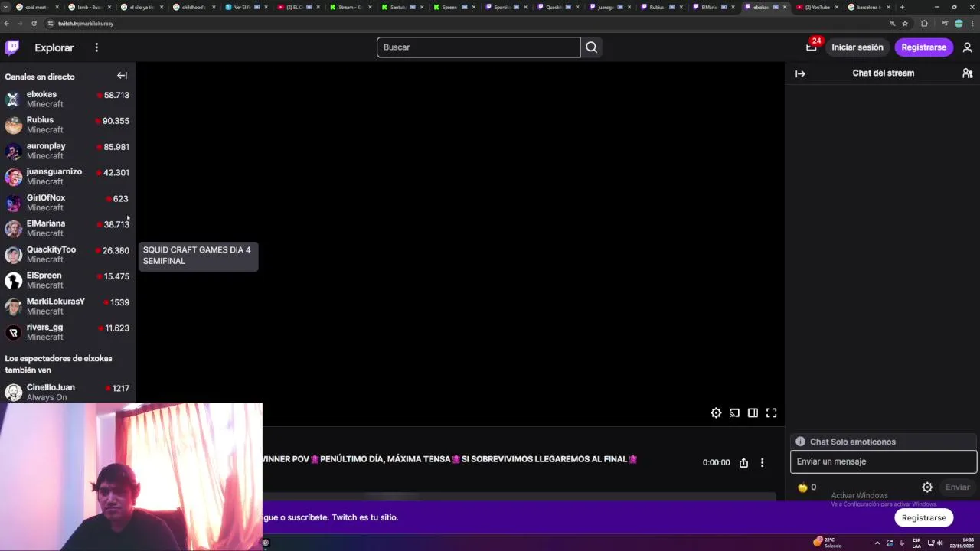Toggle theatre mode on the player
The image size is (980, 551).
753,412
